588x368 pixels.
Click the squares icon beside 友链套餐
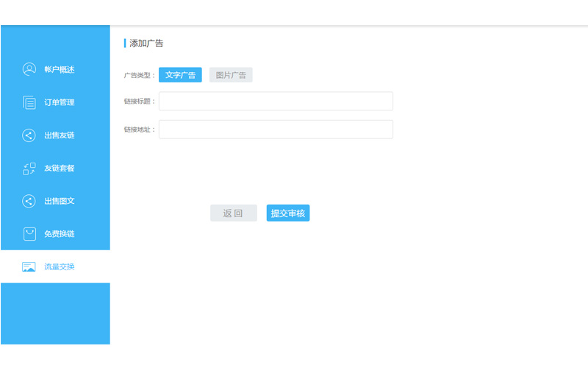pos(29,169)
